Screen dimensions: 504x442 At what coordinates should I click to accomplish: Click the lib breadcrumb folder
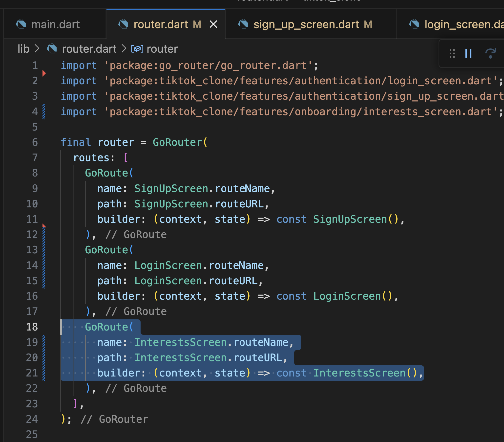(x=23, y=49)
